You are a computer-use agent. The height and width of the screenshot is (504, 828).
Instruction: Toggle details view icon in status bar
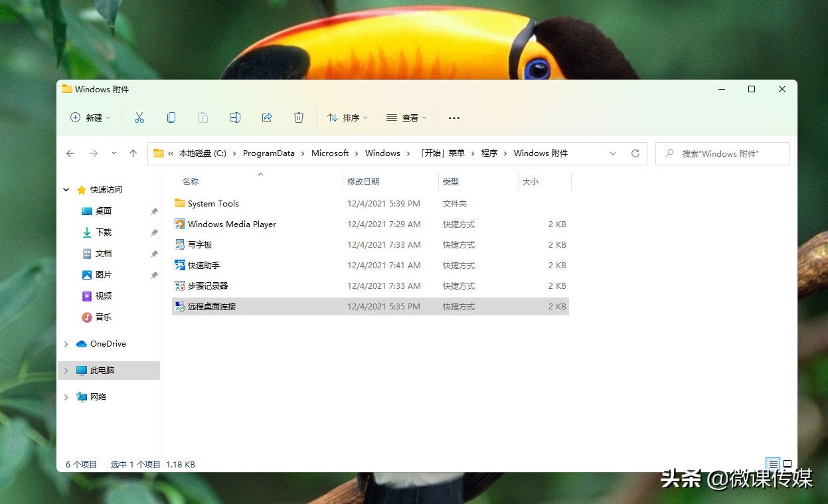[773, 463]
